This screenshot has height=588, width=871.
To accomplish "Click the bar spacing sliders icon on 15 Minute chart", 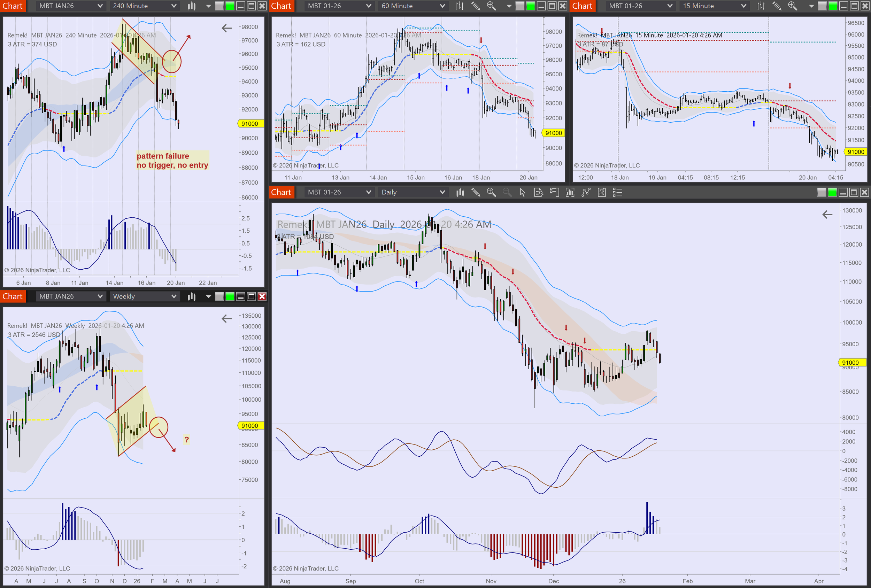I will (761, 6).
